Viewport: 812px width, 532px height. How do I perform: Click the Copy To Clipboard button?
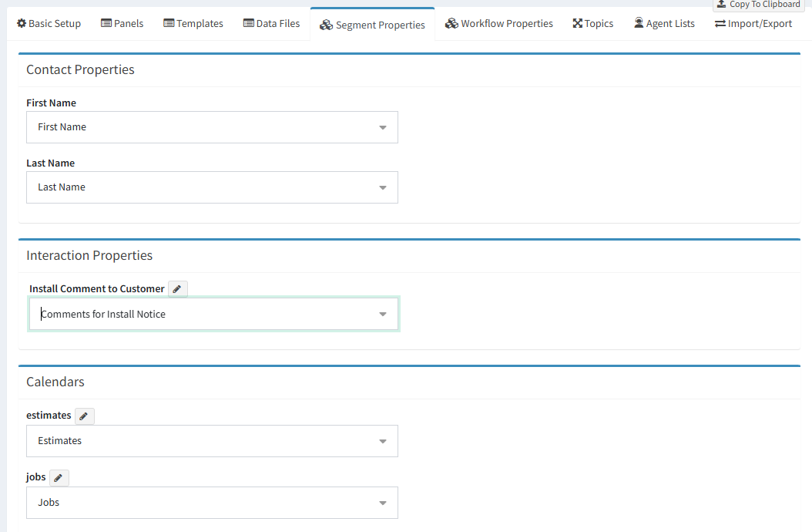click(759, 5)
